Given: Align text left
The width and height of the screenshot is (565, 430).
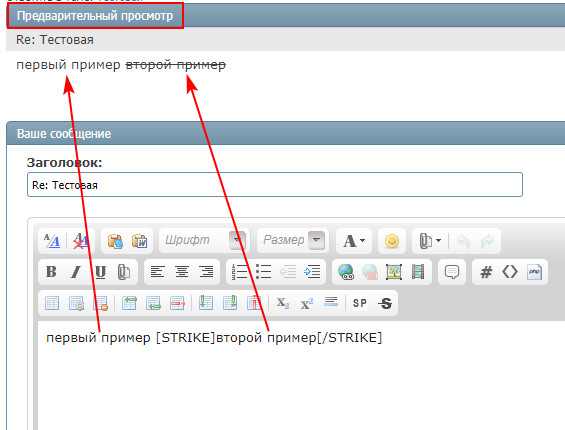Looking at the screenshot, I should tap(157, 272).
